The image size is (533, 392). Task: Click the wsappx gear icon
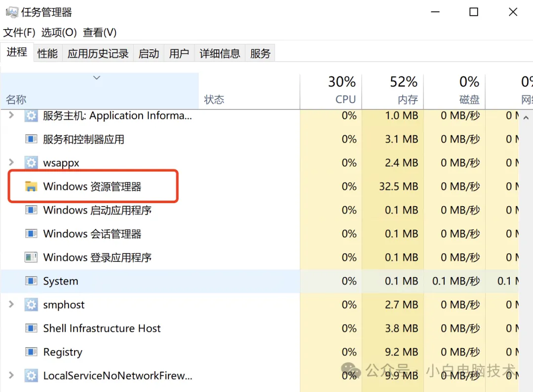pos(31,163)
